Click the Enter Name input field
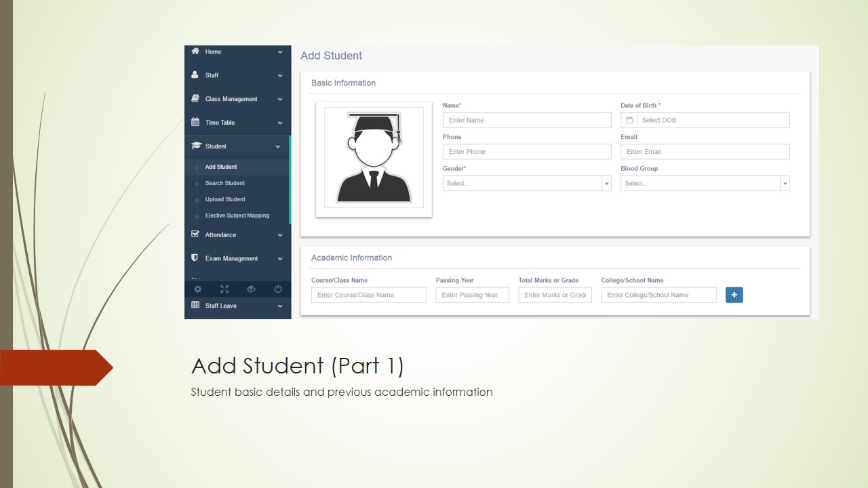Image resolution: width=868 pixels, height=488 pixels. point(526,120)
